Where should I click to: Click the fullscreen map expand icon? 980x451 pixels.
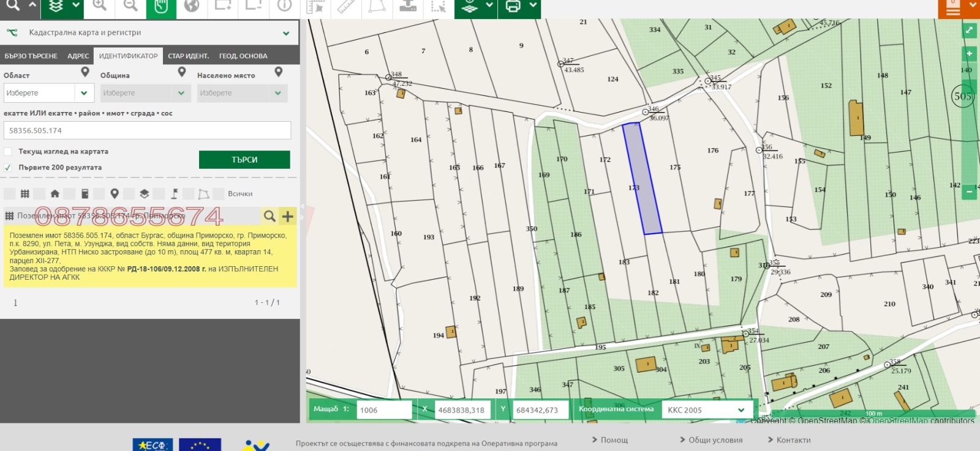click(969, 30)
